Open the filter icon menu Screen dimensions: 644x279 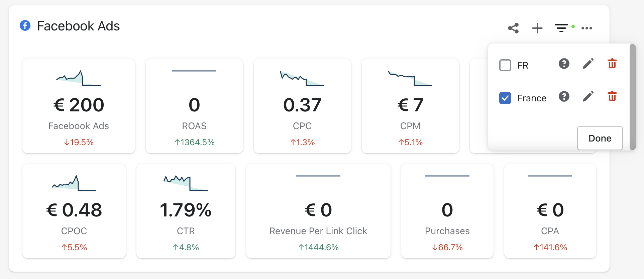tap(561, 28)
